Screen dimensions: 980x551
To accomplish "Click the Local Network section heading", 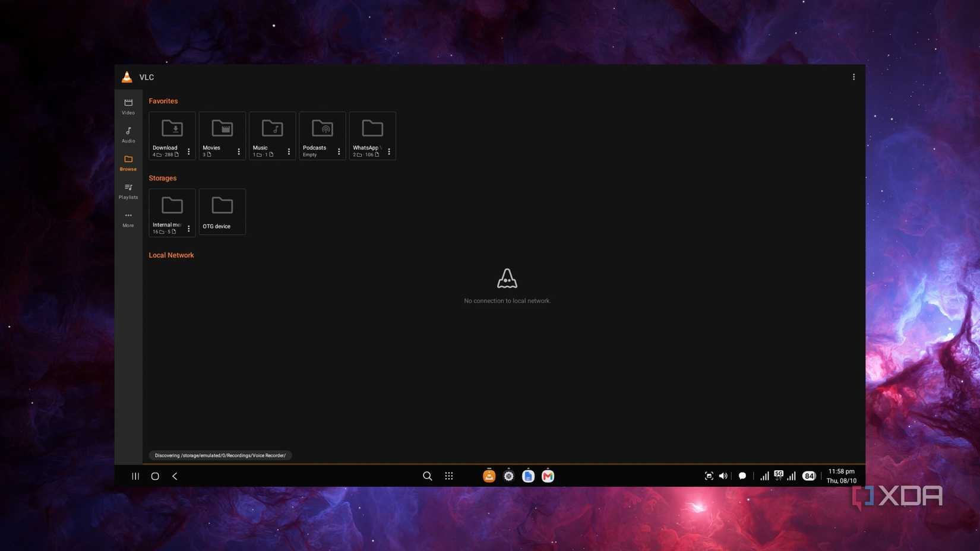I will point(171,255).
